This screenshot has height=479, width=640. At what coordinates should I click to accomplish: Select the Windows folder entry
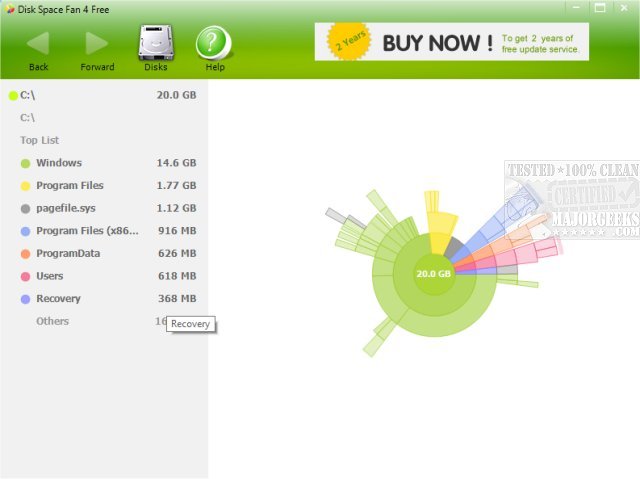pyautogui.click(x=108, y=163)
